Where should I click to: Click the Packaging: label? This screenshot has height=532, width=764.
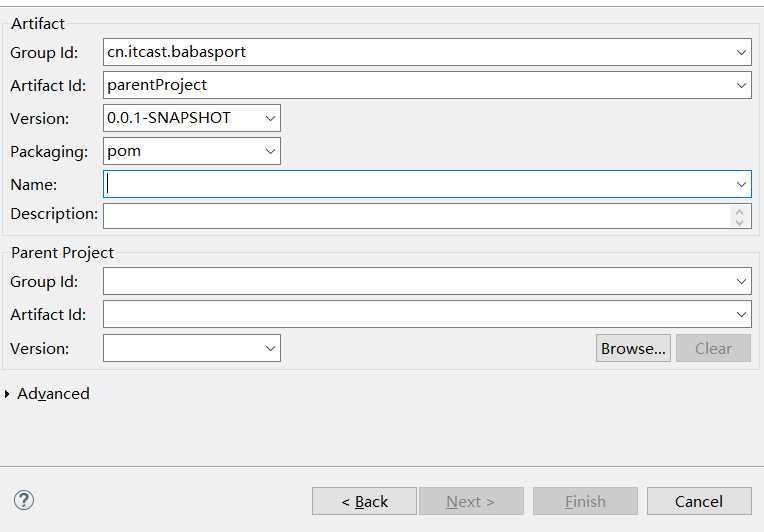click(x=49, y=152)
